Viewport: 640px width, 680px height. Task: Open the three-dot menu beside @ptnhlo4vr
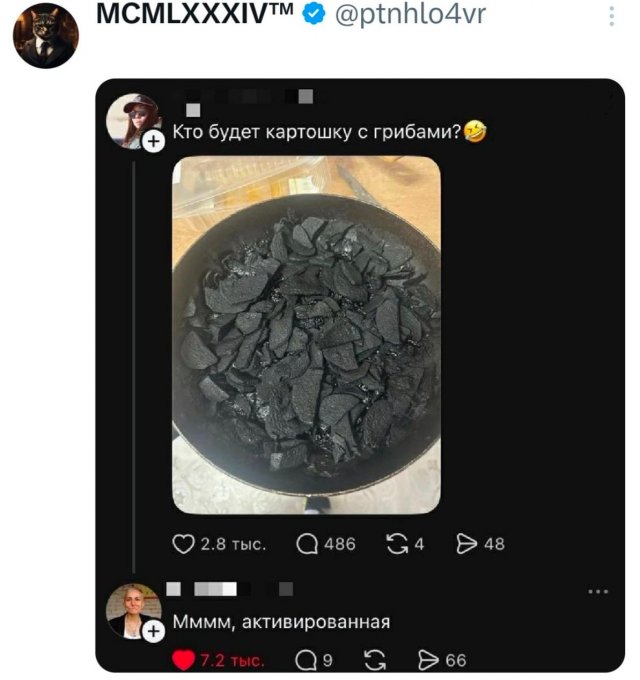(611, 16)
